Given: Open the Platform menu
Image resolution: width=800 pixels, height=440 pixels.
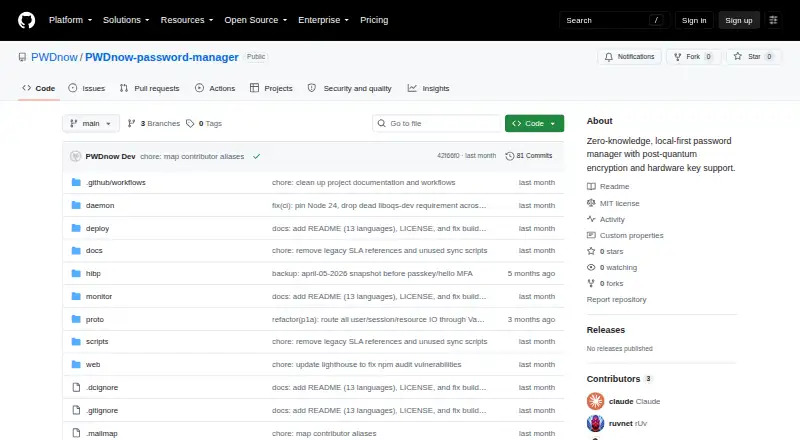Looking at the screenshot, I should click(70, 20).
